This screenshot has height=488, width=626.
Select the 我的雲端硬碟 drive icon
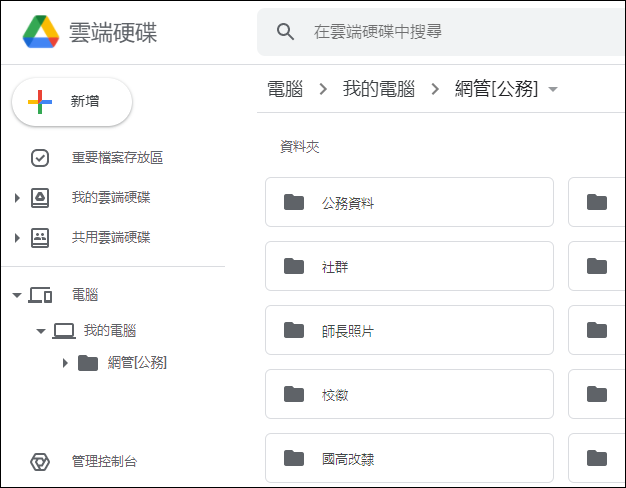coord(40,198)
